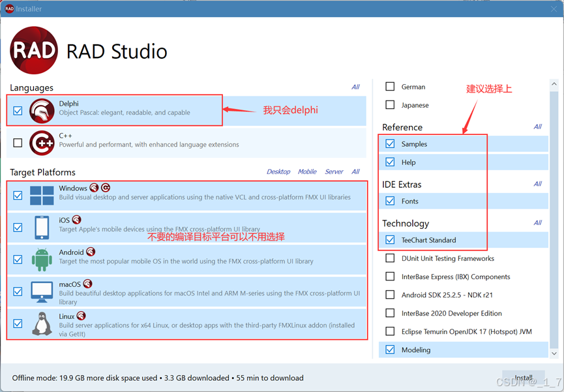Toggle the TeeChart Standard checkbox

coord(390,240)
